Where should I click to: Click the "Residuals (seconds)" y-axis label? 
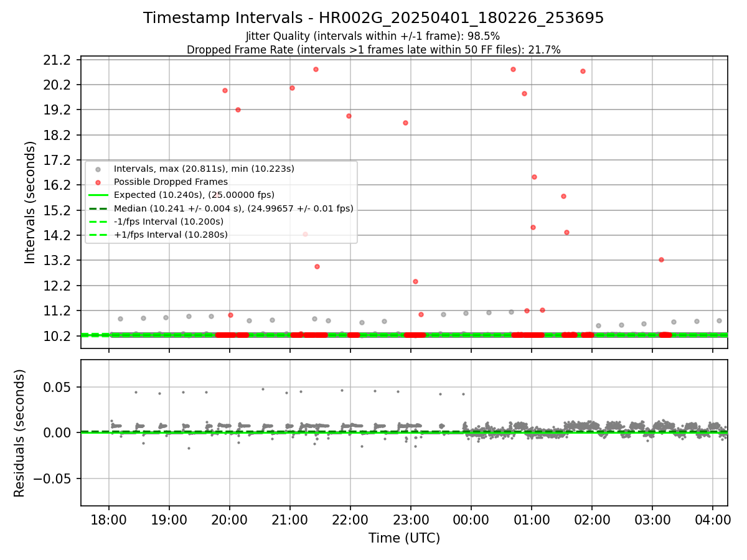click(20, 433)
